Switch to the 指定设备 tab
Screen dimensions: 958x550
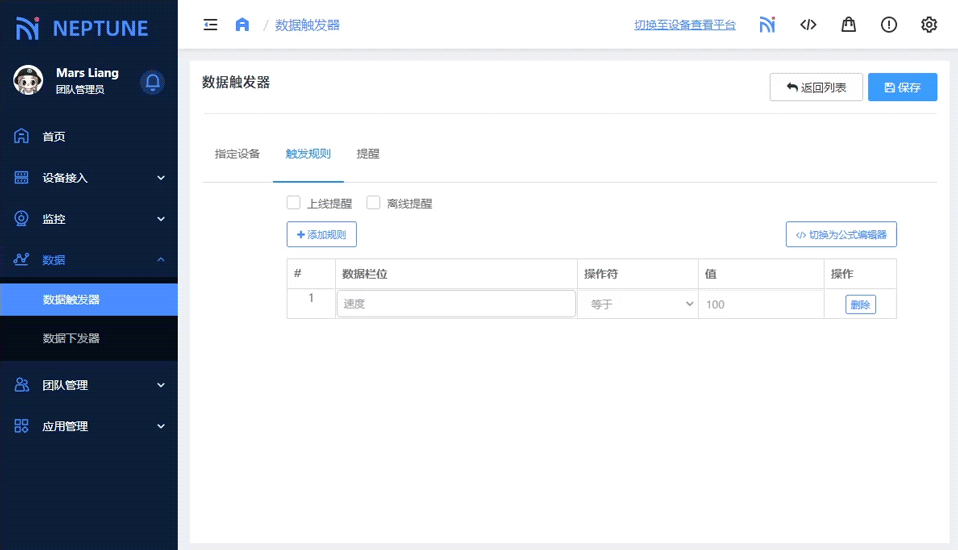coord(237,154)
